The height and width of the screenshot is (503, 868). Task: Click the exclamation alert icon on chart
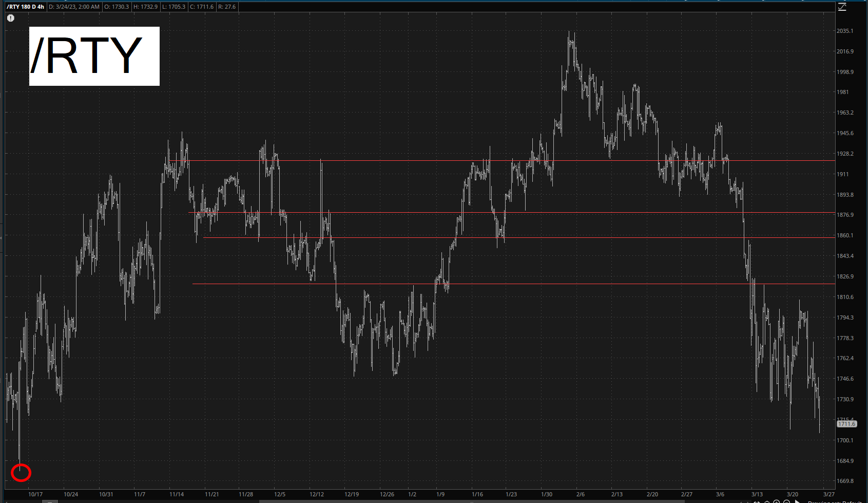pyautogui.click(x=11, y=18)
